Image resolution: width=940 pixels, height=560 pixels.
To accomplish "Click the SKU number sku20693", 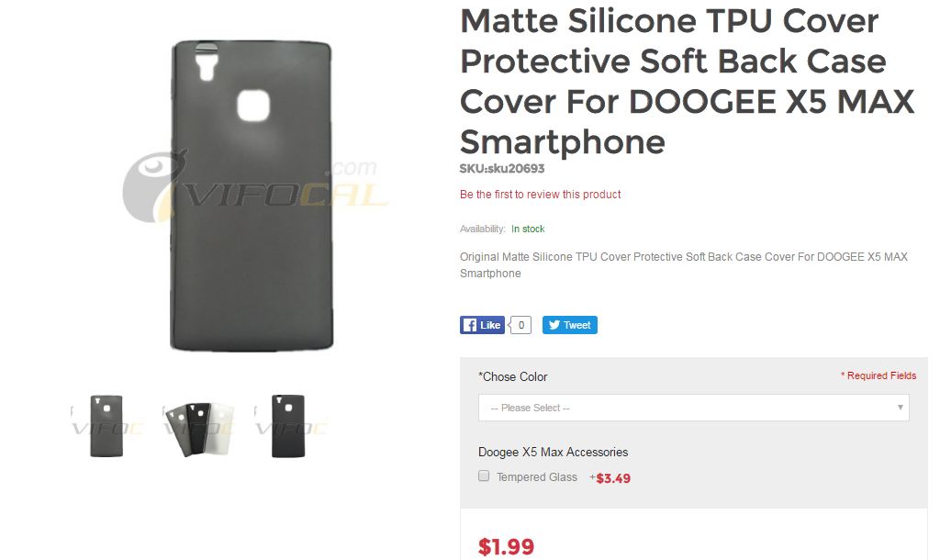I will [x=516, y=169].
